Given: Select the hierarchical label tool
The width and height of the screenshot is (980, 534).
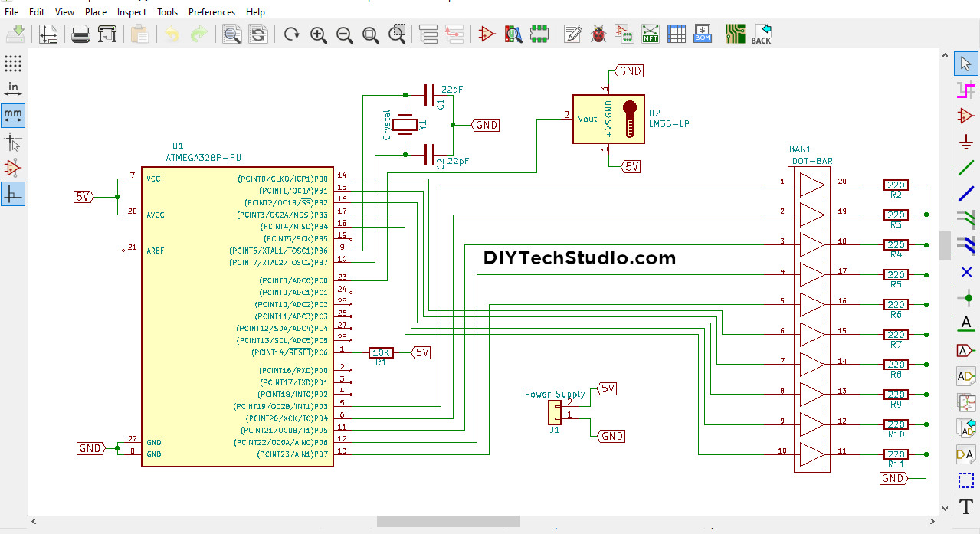Looking at the screenshot, I should tap(966, 376).
